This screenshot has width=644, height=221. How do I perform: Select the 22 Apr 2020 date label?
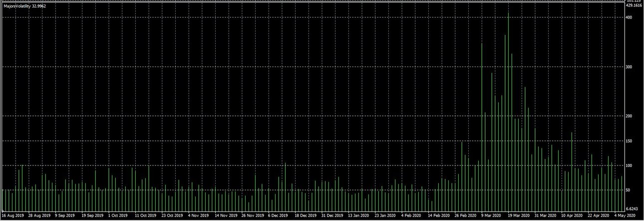[x=599, y=215]
